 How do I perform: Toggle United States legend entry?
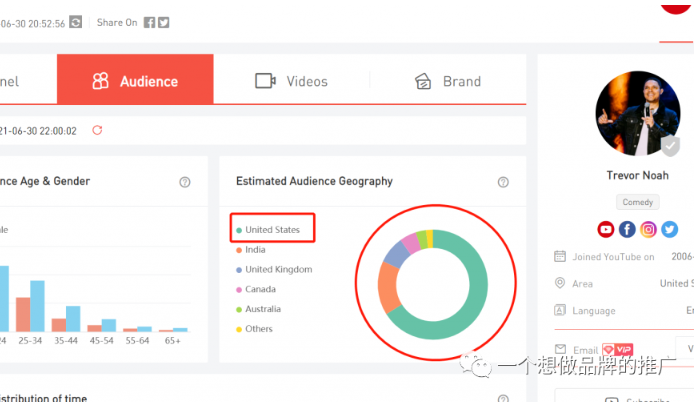pyautogui.click(x=268, y=230)
